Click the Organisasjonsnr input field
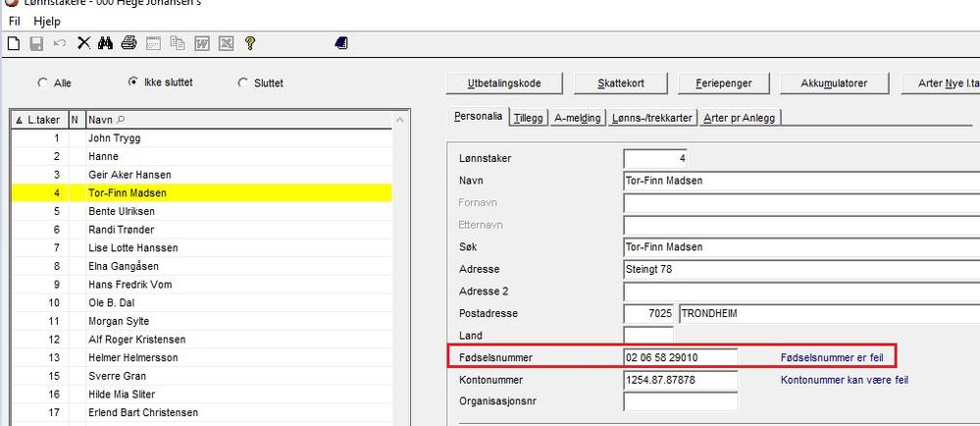Image resolution: width=980 pixels, height=426 pixels. (x=681, y=401)
